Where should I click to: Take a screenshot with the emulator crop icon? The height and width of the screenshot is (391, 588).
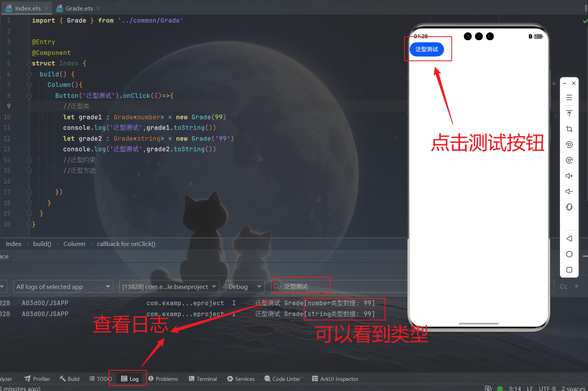pos(569,129)
